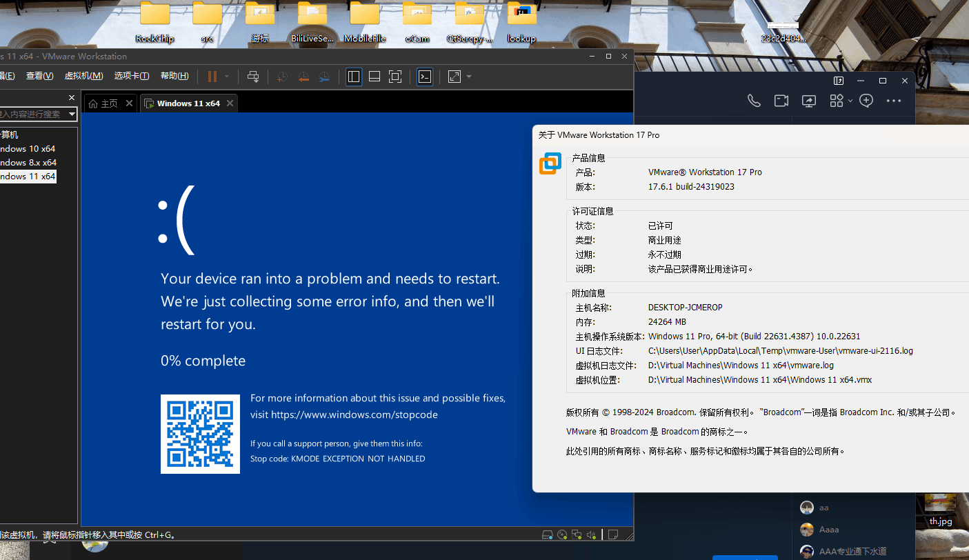
Task: Click screen share icon in chat window
Action: [809, 101]
